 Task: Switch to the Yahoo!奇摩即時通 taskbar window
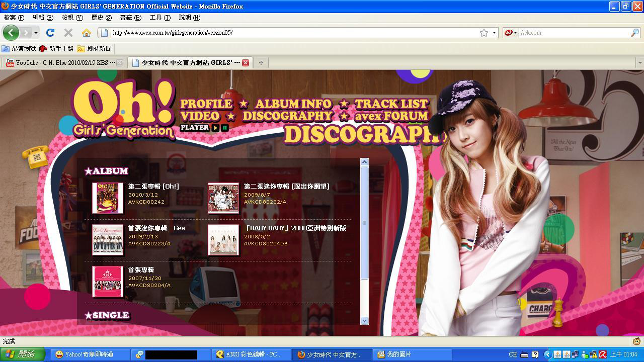coord(90,354)
